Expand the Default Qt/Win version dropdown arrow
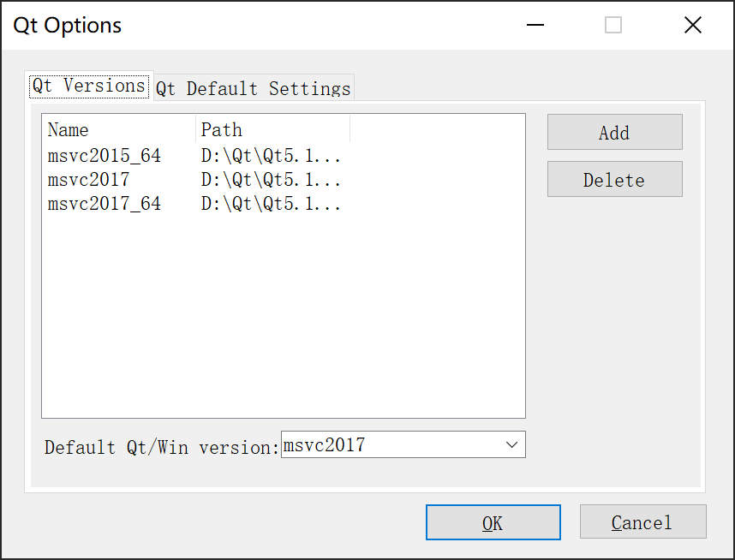735x560 pixels. tap(512, 444)
